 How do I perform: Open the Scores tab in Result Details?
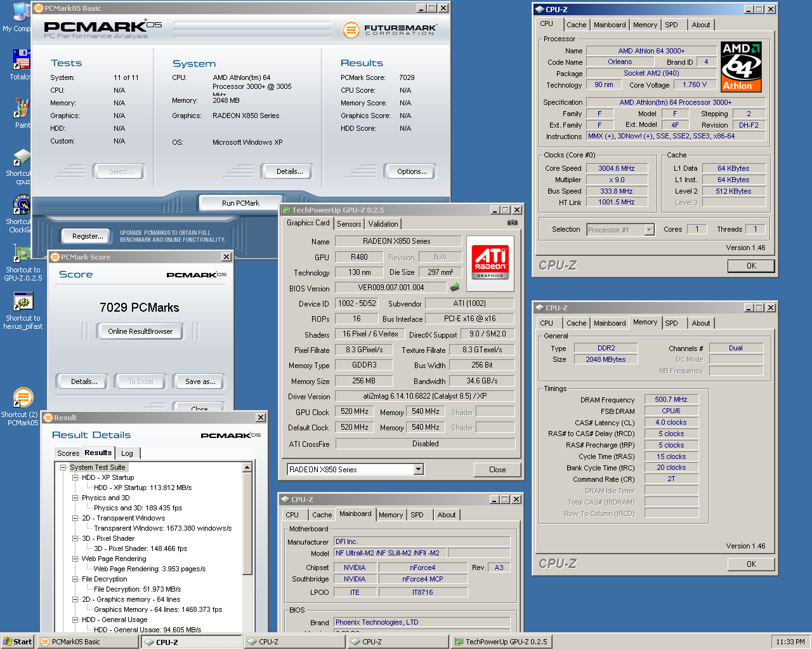coord(68,453)
